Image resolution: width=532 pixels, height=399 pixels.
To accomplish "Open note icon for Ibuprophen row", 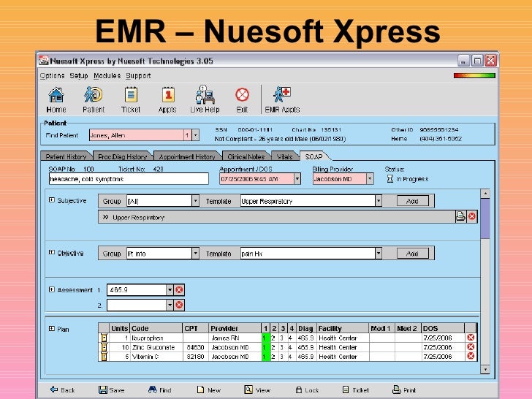I will (x=104, y=338).
